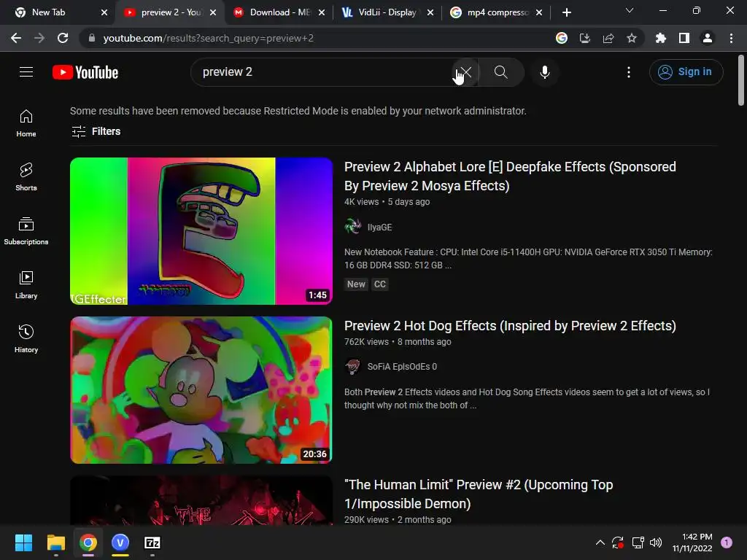This screenshot has width=747, height=560.
Task: Open Home in the sidebar
Action: click(26, 122)
